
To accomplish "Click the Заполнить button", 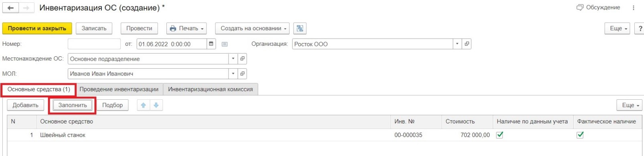I will pyautogui.click(x=73, y=105).
